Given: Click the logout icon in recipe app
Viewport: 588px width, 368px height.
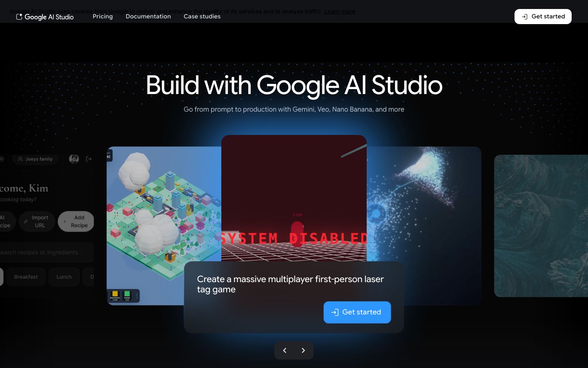Looking at the screenshot, I should [89, 159].
